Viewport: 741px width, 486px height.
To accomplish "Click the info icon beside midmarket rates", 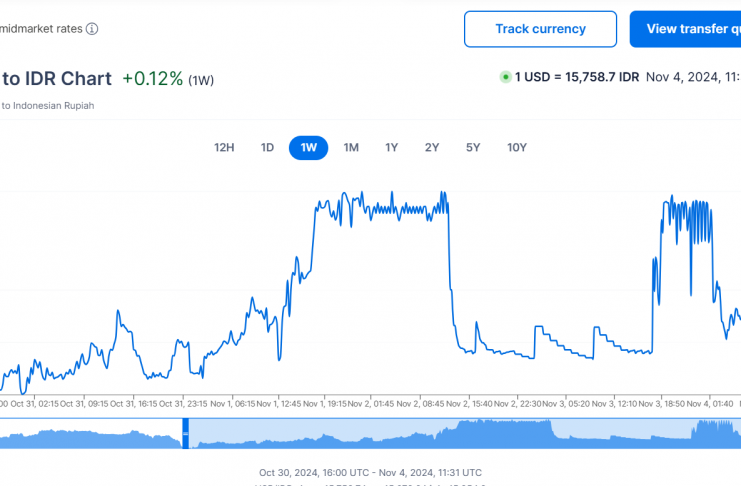I will [92, 29].
